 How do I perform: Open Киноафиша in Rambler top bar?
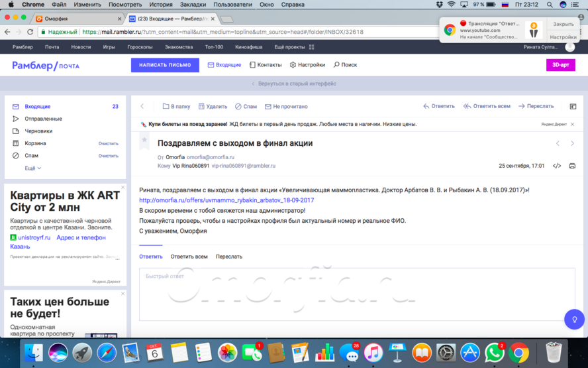pyautogui.click(x=248, y=47)
